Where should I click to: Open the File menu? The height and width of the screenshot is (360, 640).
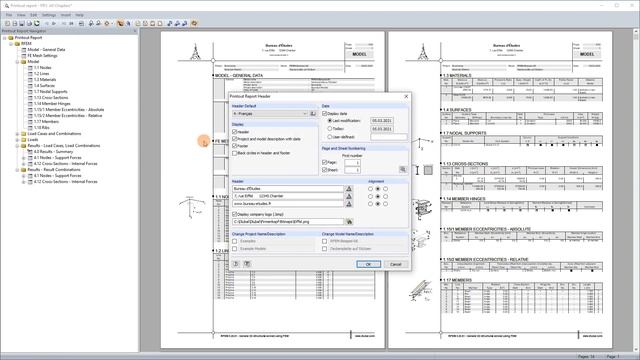point(9,15)
